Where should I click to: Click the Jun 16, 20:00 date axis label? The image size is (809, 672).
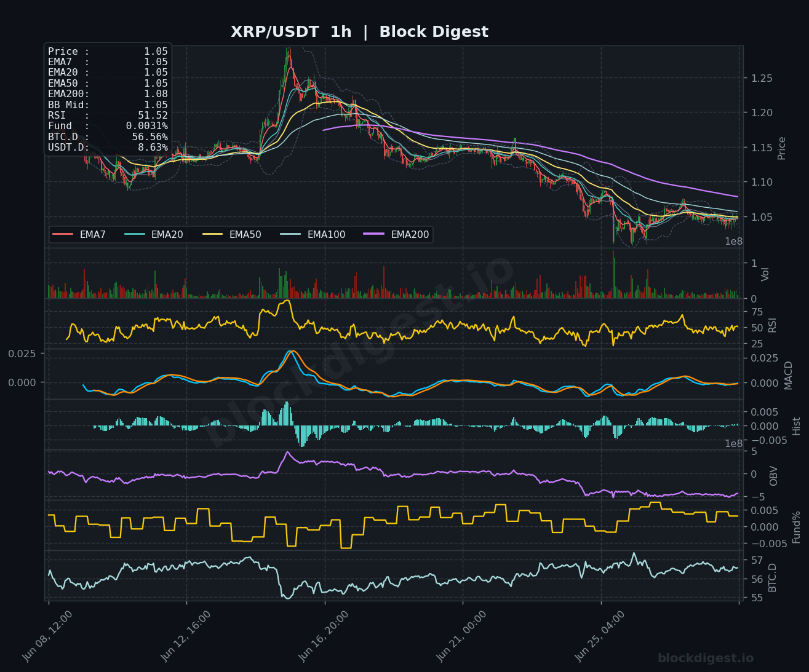324,636
